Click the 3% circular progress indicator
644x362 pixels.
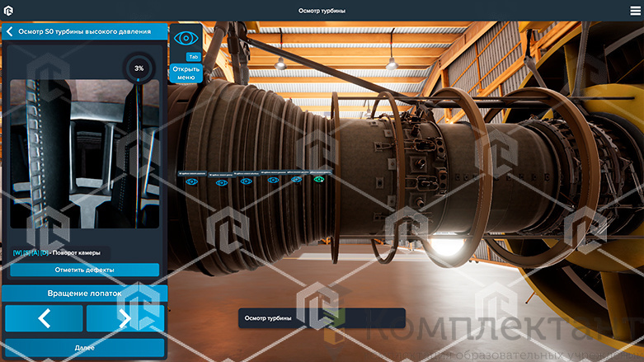click(x=139, y=68)
